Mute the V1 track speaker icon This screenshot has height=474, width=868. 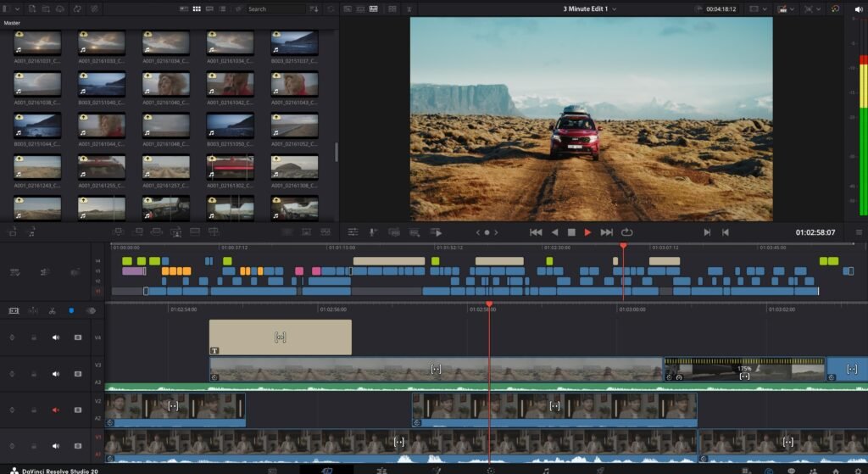click(x=56, y=446)
